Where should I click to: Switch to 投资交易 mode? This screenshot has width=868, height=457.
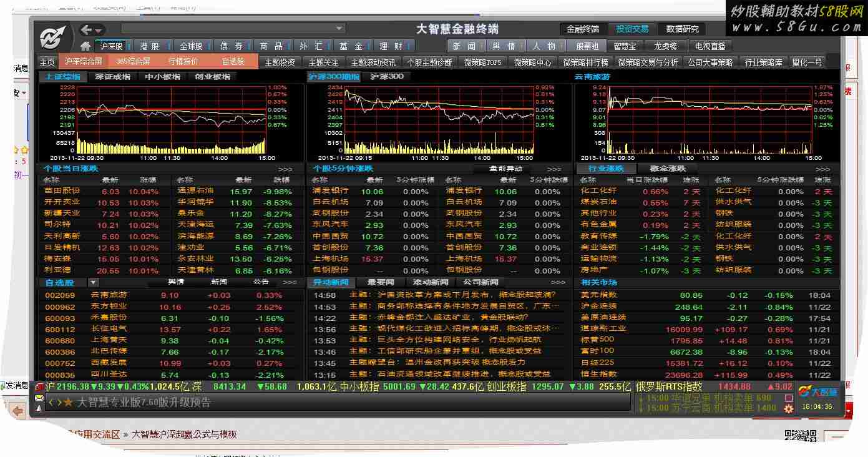click(632, 29)
